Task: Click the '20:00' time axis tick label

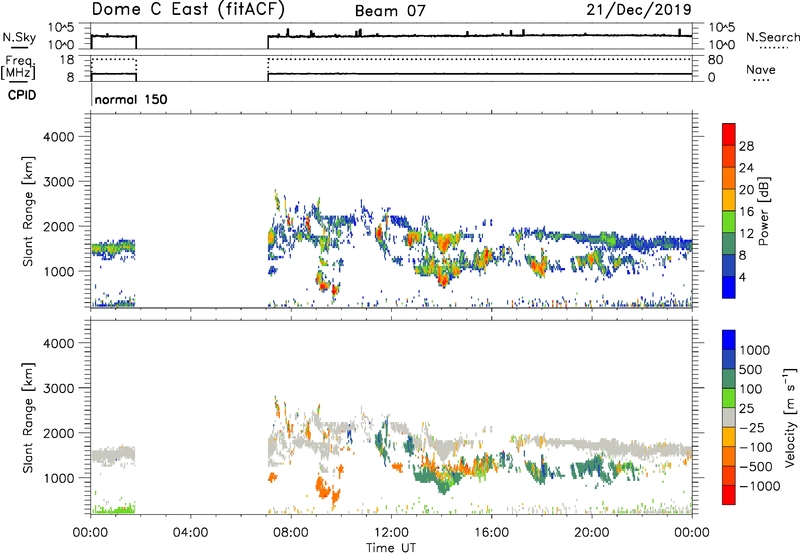Action: (591, 533)
